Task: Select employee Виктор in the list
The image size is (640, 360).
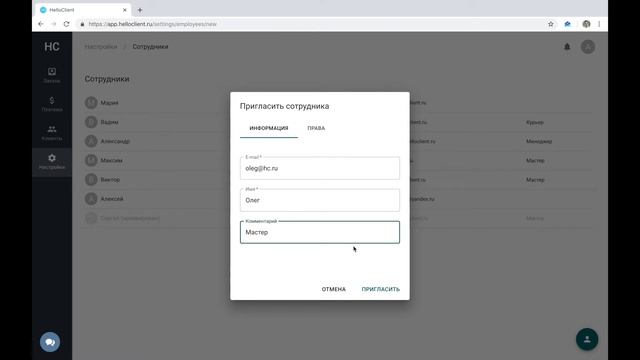Action: (x=110, y=180)
